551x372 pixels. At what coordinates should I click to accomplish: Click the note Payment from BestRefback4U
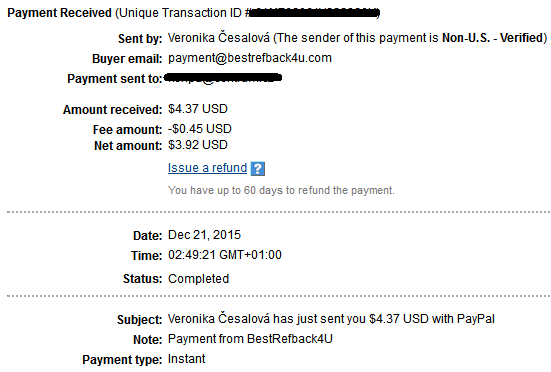(250, 339)
